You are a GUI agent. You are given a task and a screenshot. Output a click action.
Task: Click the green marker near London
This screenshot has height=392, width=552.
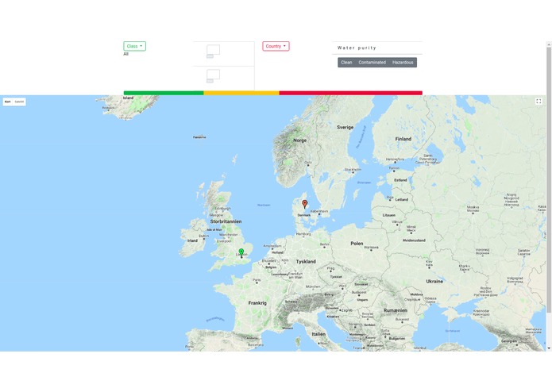[241, 253]
